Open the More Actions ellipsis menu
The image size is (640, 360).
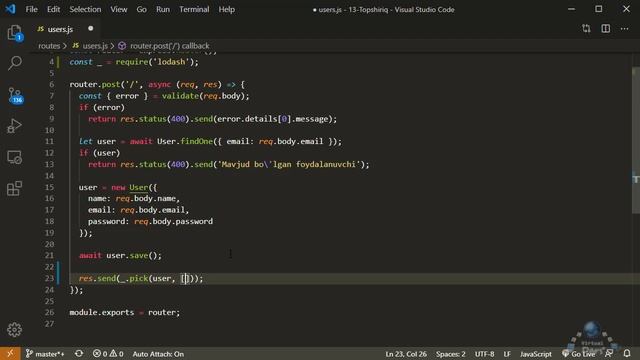624,29
